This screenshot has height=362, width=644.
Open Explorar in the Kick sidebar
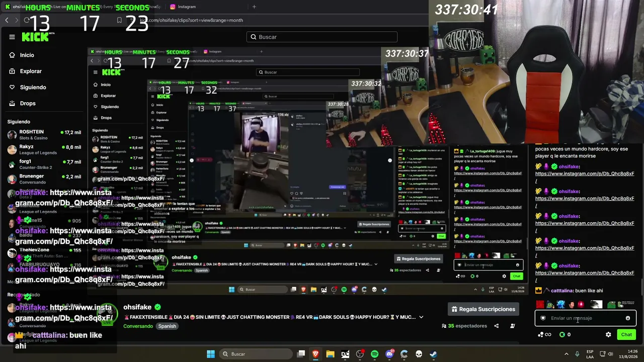(x=25, y=71)
